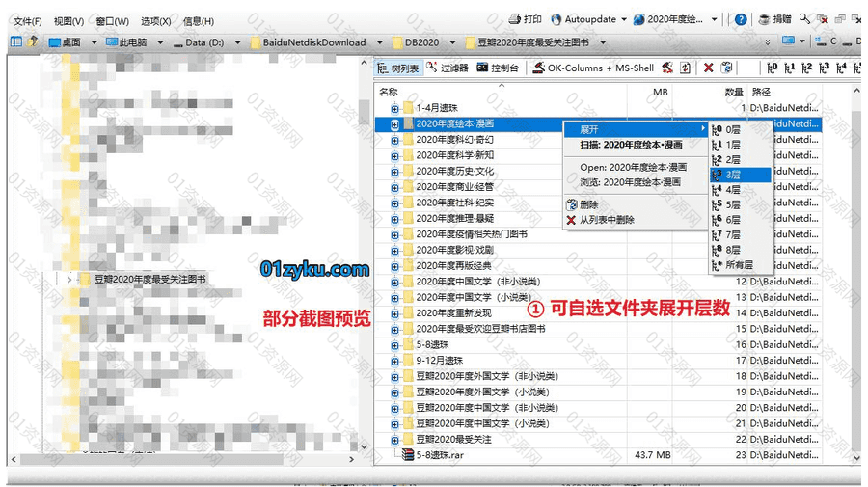Viewport: 868px width, 487px height.
Task: Expand the 5-8月遗珠 folder node
Action: point(394,345)
